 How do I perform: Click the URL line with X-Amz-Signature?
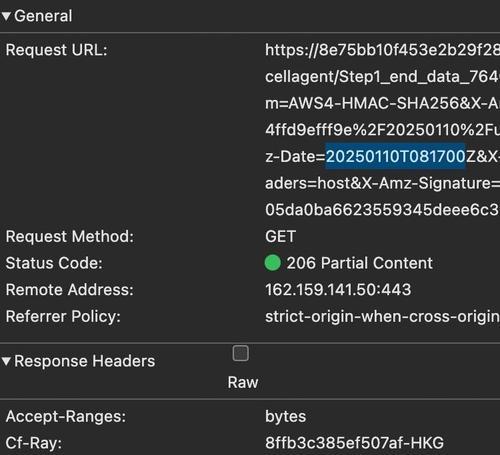click(382, 183)
